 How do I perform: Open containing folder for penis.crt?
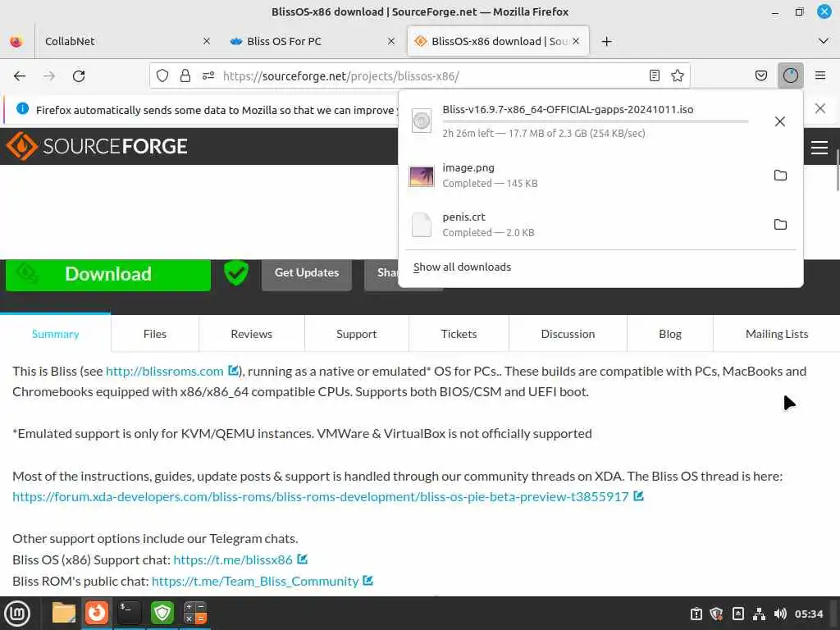780,225
